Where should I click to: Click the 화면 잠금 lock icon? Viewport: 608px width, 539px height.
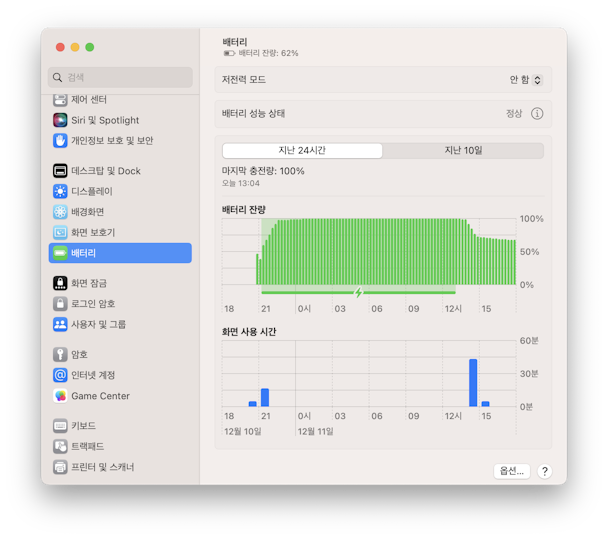60,283
